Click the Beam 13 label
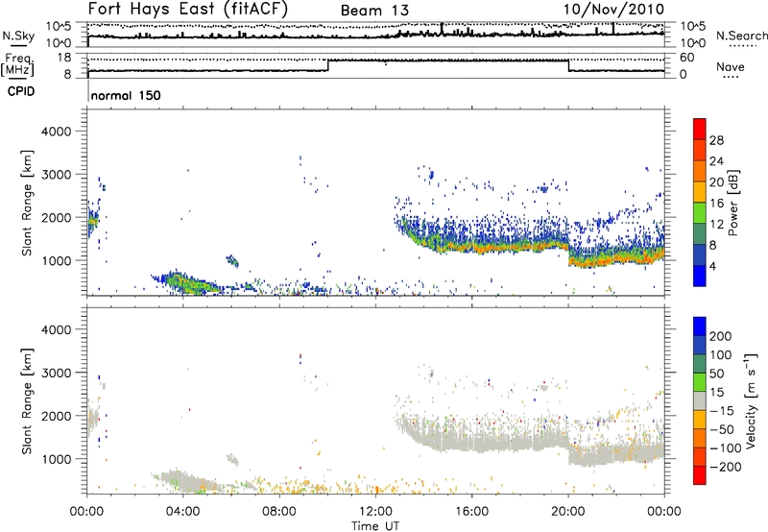 pos(374,11)
